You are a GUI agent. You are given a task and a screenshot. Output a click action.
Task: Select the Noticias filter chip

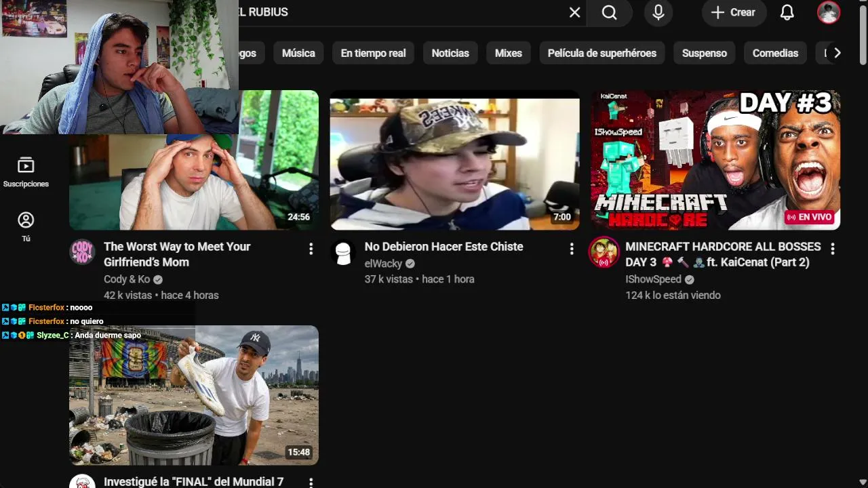coord(450,53)
